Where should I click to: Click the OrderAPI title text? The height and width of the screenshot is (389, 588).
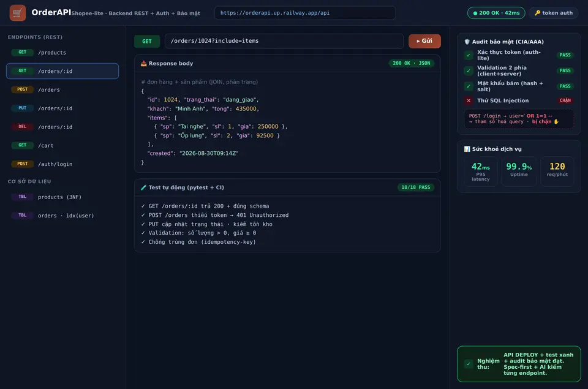pos(51,12)
